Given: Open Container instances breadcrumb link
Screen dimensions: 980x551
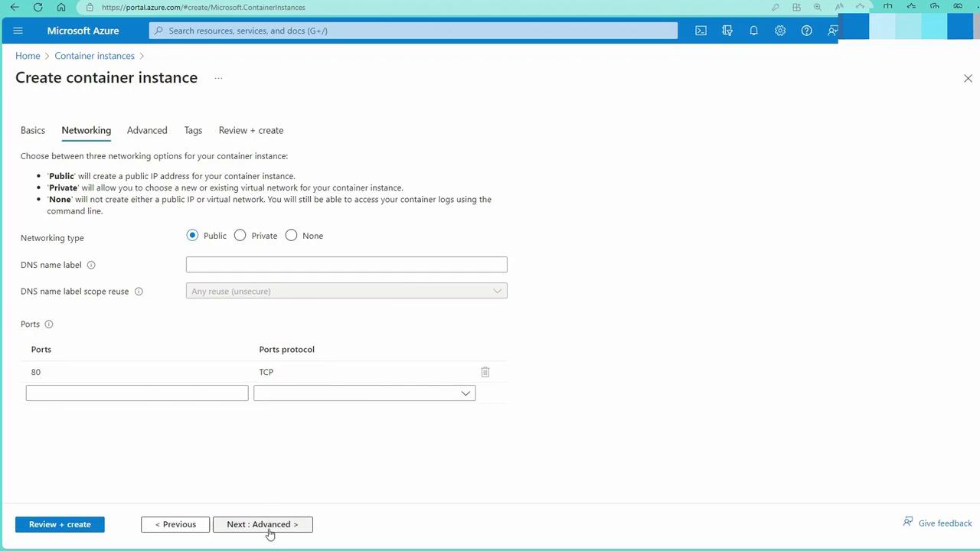Looking at the screenshot, I should pos(94,56).
